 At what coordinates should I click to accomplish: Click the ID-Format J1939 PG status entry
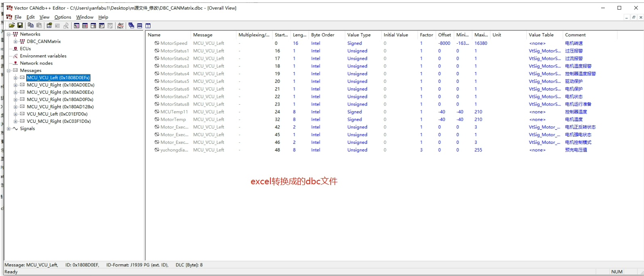tap(137, 265)
